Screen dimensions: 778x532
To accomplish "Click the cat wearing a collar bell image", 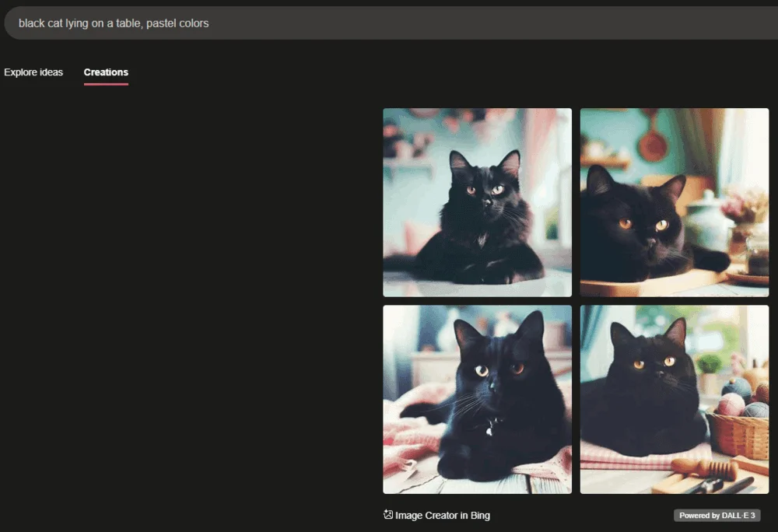I will tap(476, 398).
